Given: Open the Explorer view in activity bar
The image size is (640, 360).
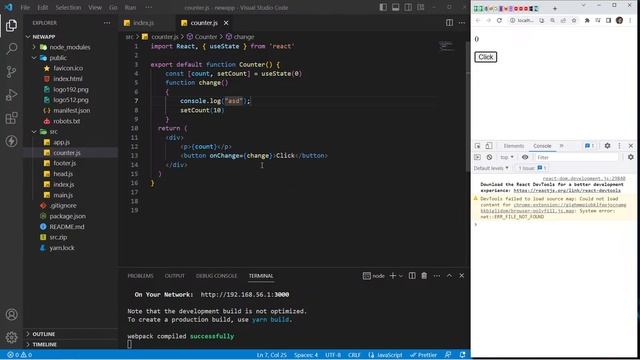Looking at the screenshot, I should [11, 26].
